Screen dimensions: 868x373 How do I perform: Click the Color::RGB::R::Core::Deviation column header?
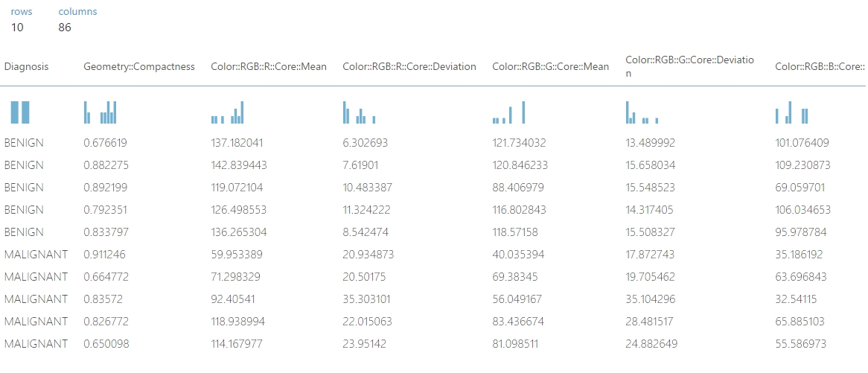tap(409, 67)
